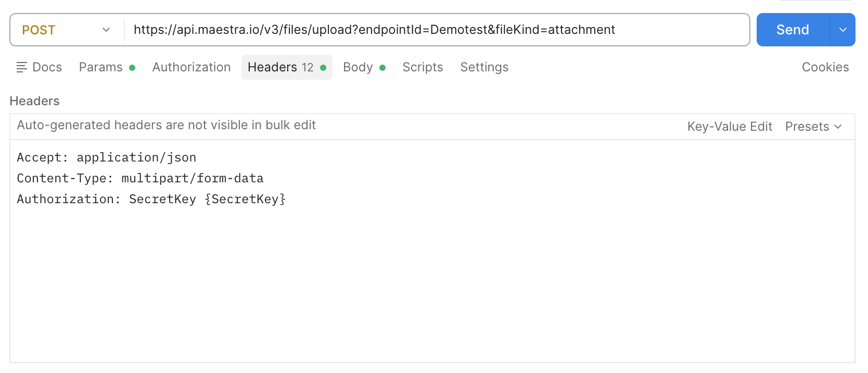Viewport: 868px width, 373px height.
Task: Click the chevron next to POST method
Action: tap(106, 30)
